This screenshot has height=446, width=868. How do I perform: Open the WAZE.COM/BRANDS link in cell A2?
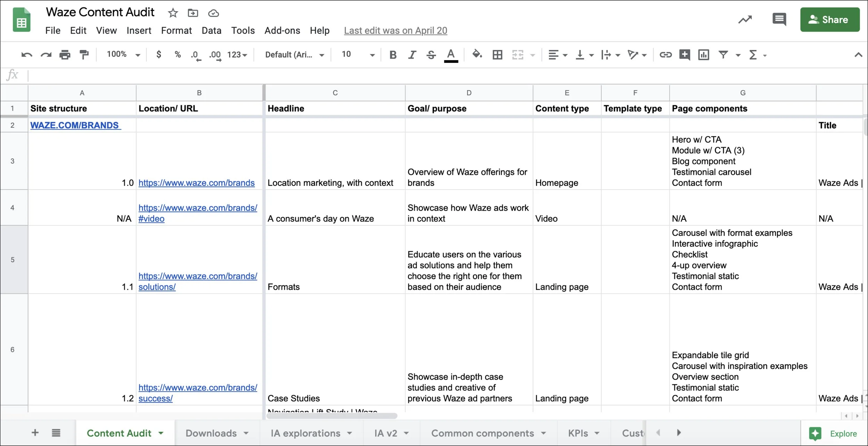coord(75,125)
